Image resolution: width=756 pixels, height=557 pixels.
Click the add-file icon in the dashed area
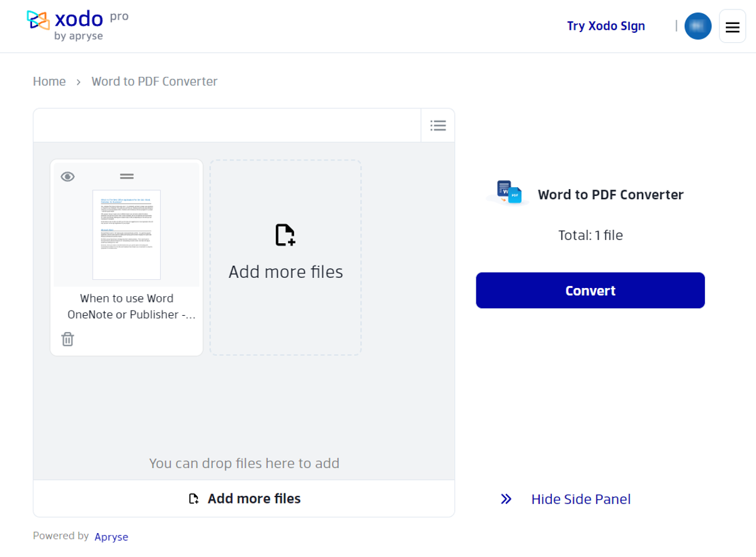[x=285, y=234]
